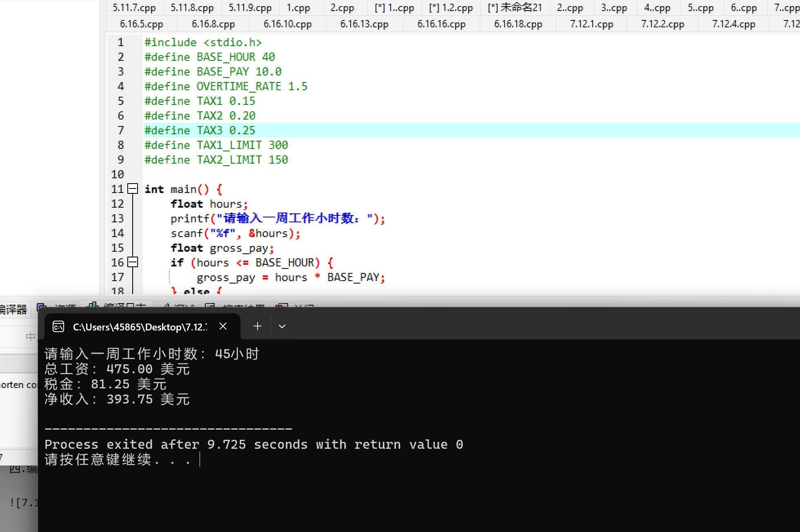Open the 6.16.13.cpp tab
Screen dimensions: 800x532
click(364, 24)
